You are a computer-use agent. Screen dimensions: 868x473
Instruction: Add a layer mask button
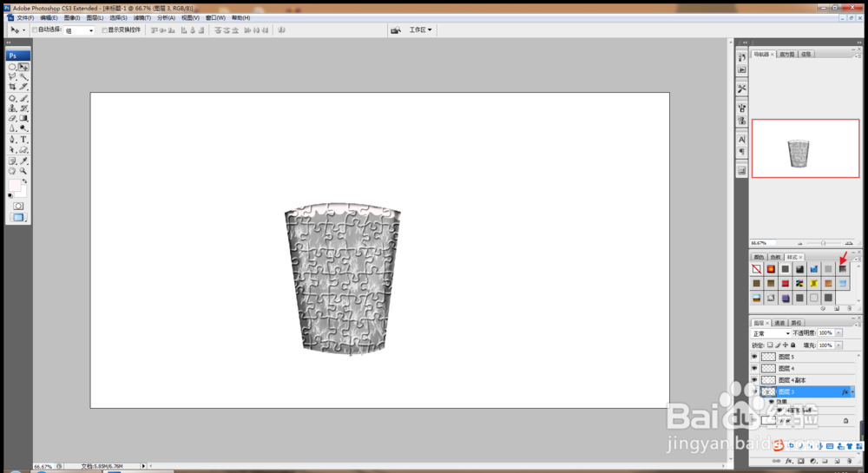coord(801,461)
